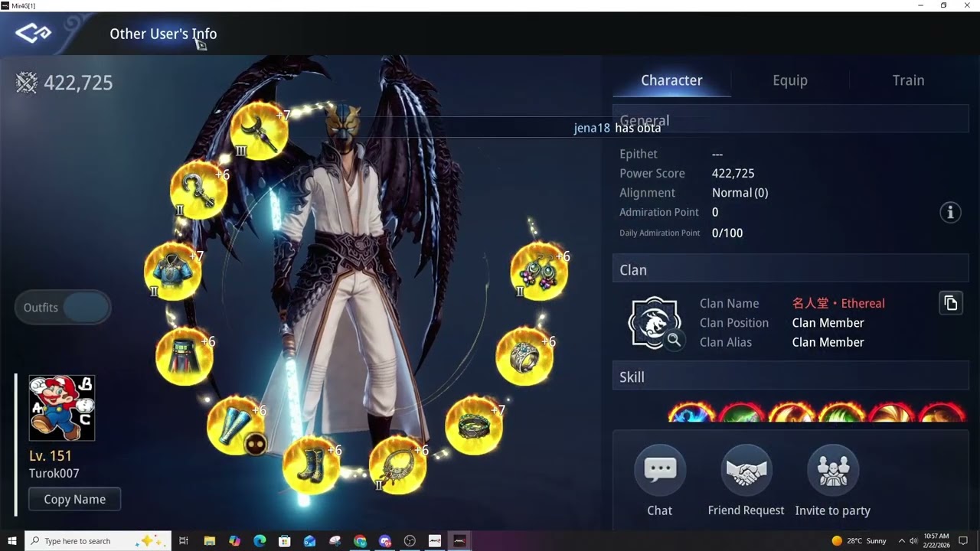Copy the clan name with copy icon

click(950, 303)
